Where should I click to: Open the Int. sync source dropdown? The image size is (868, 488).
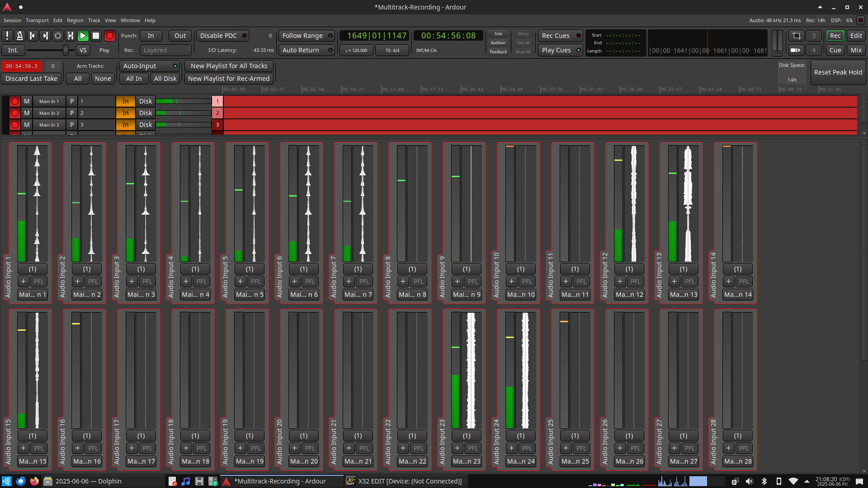point(13,50)
